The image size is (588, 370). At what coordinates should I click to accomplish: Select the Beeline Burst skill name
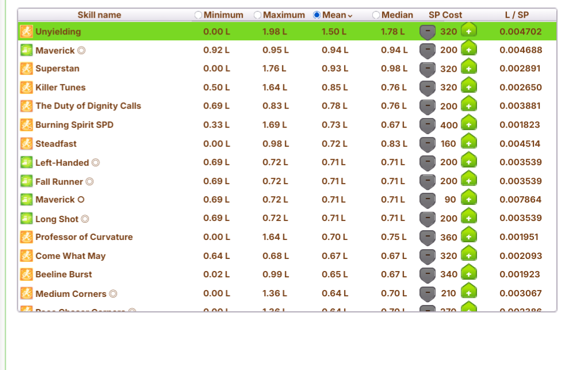tap(64, 274)
